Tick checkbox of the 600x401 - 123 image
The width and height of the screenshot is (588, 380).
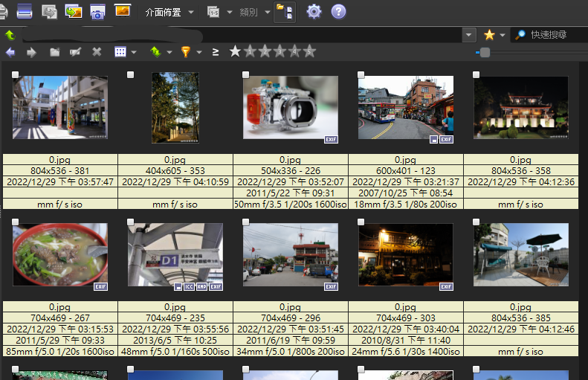click(361, 74)
